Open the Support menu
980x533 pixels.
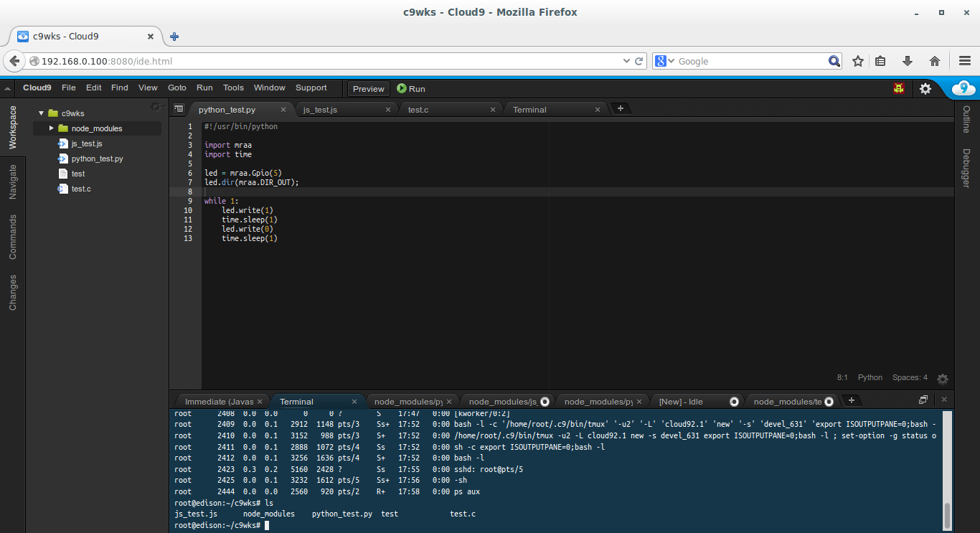coord(311,88)
